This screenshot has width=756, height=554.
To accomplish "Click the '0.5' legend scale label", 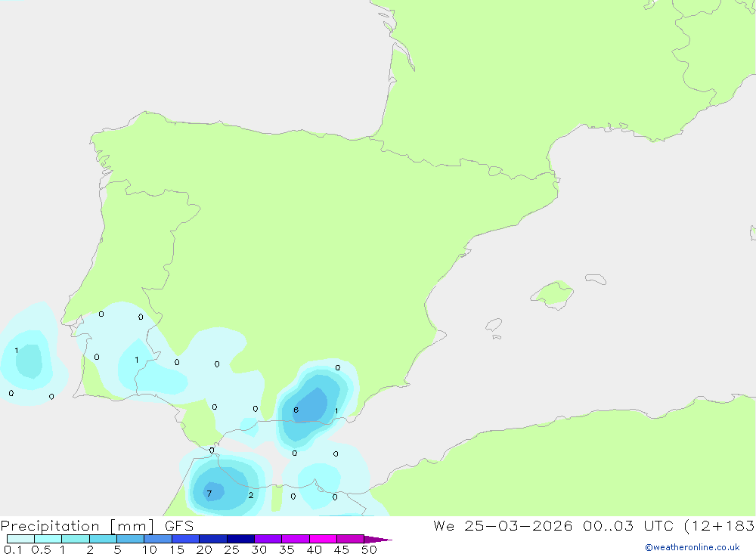I will pyautogui.click(x=41, y=549).
